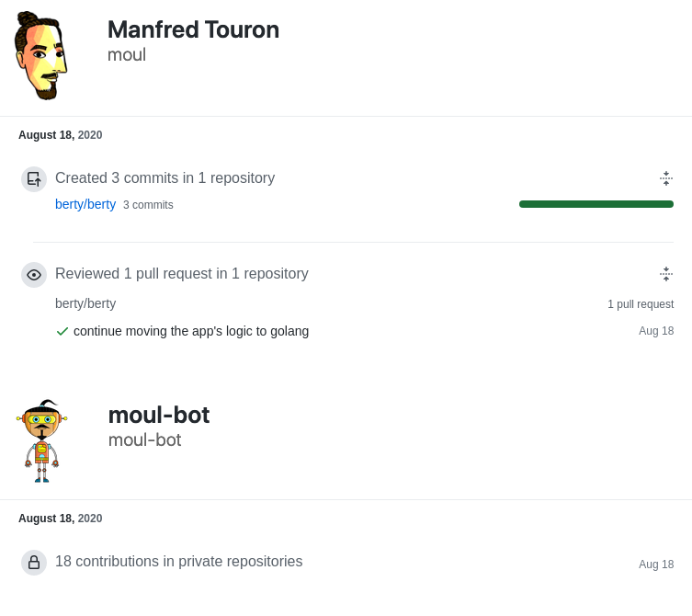Open the blue berty/berty repository link
The height and width of the screenshot is (616, 692).
point(85,204)
